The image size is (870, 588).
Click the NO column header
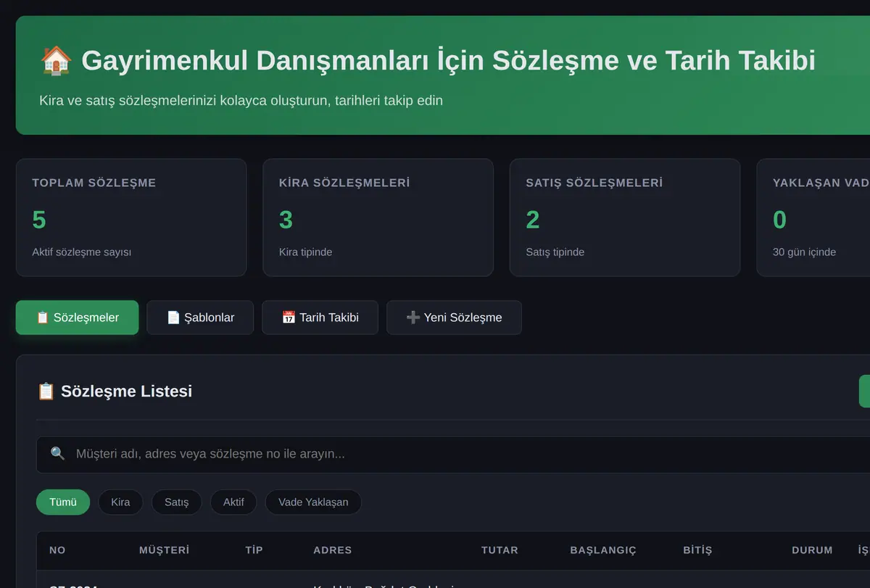57,550
